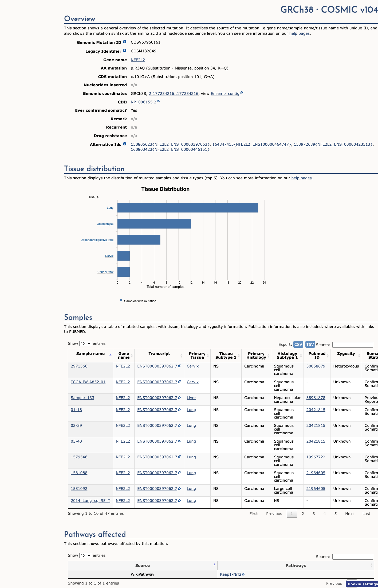The image size is (378, 588).
Task: Click the sort arrows in Primary Histology header
Action: tap(268, 355)
